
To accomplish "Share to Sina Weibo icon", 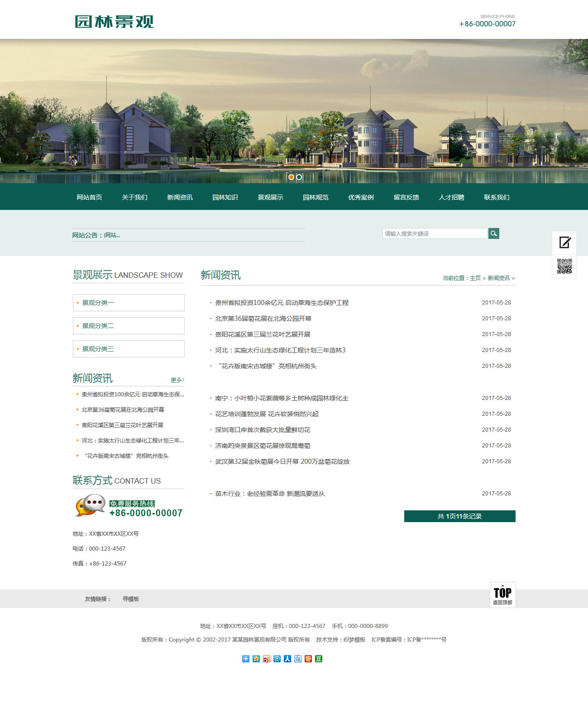I will [267, 659].
